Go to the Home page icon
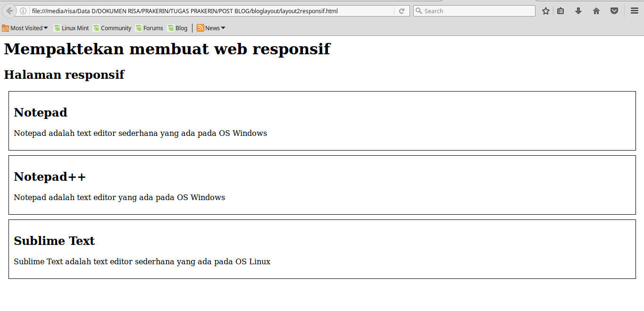This screenshot has width=644, height=311. click(596, 11)
